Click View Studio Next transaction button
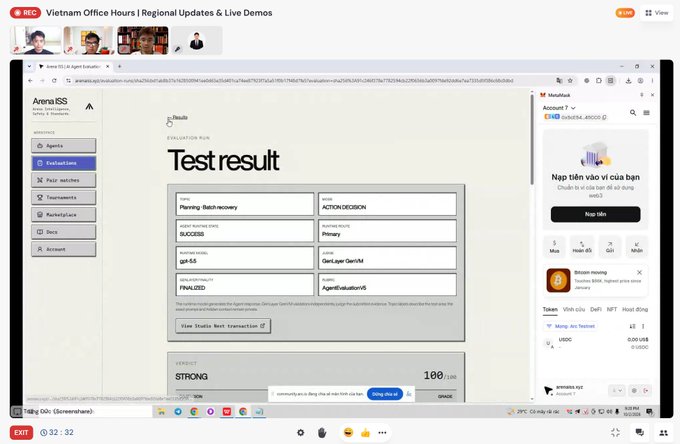 coord(223,326)
